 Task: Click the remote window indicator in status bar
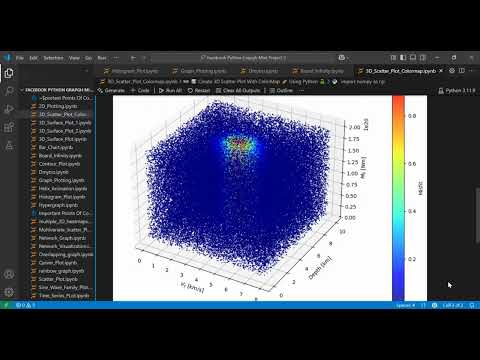click(x=6, y=305)
